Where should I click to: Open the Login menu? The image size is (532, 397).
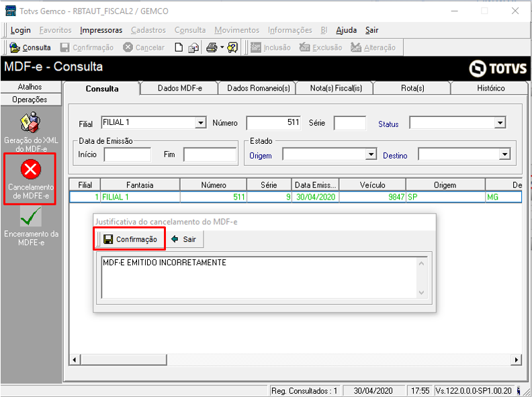click(21, 30)
